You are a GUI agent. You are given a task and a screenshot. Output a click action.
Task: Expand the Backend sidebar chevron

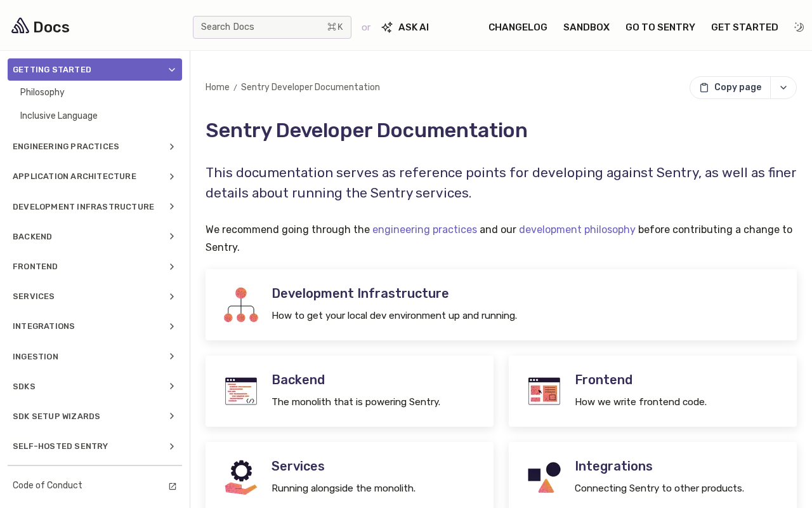(172, 236)
